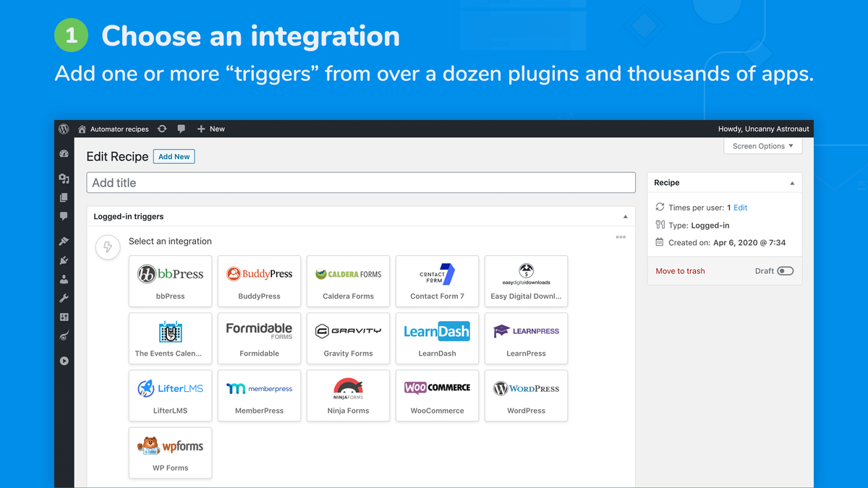Open the Dashboard sidebar icon
Image resolution: width=868 pixels, height=488 pixels.
click(64, 153)
